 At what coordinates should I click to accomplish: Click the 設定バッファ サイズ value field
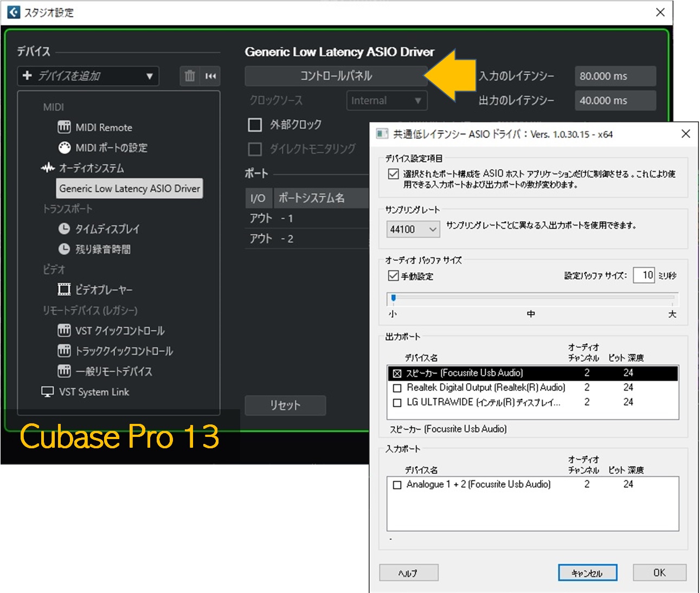coord(644,275)
